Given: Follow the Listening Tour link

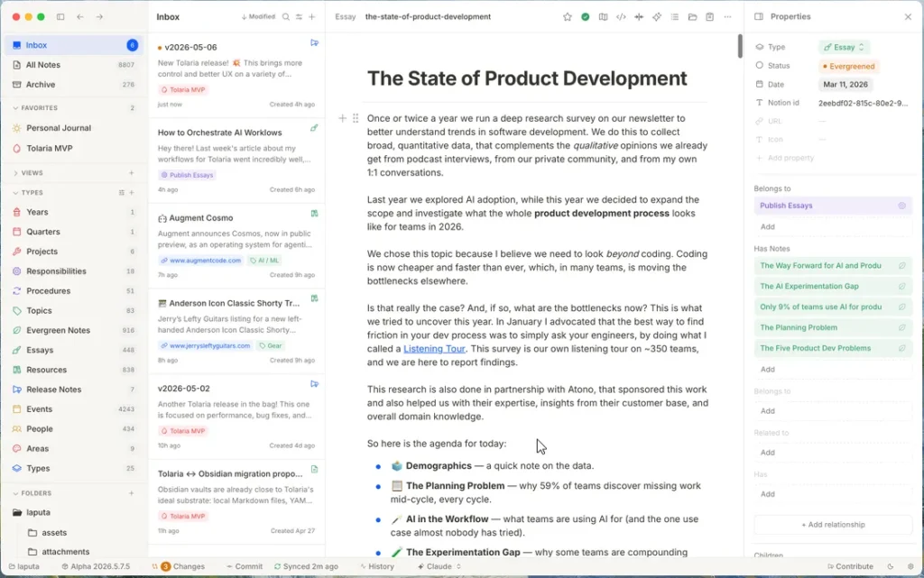Looking at the screenshot, I should click(x=434, y=348).
